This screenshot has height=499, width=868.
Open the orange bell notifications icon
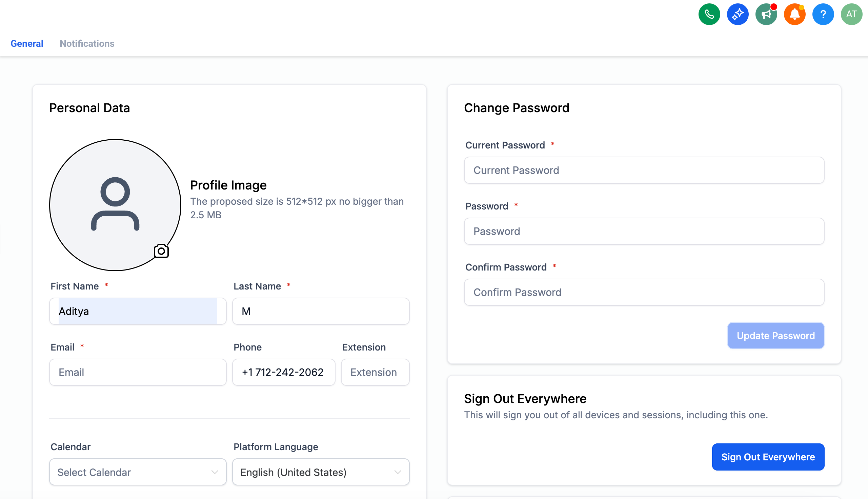(794, 14)
